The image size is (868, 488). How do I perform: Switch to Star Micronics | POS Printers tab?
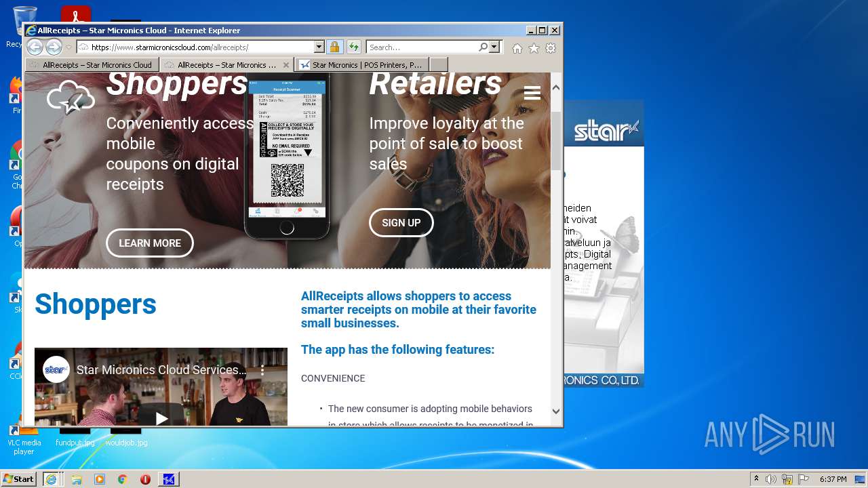click(x=362, y=65)
